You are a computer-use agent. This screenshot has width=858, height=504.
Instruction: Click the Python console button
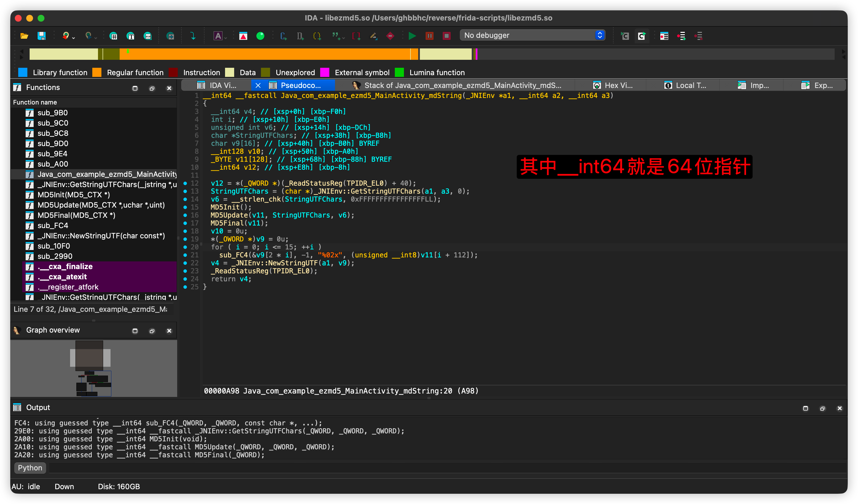[x=30, y=468]
